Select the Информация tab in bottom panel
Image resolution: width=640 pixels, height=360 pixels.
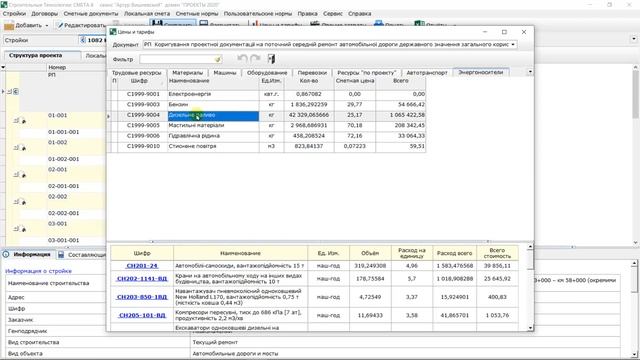coord(31,254)
